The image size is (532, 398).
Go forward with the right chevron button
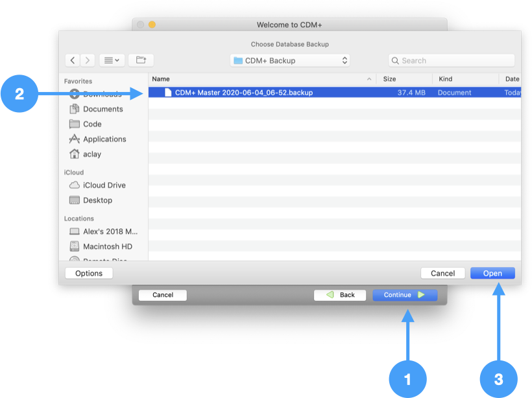(88, 60)
